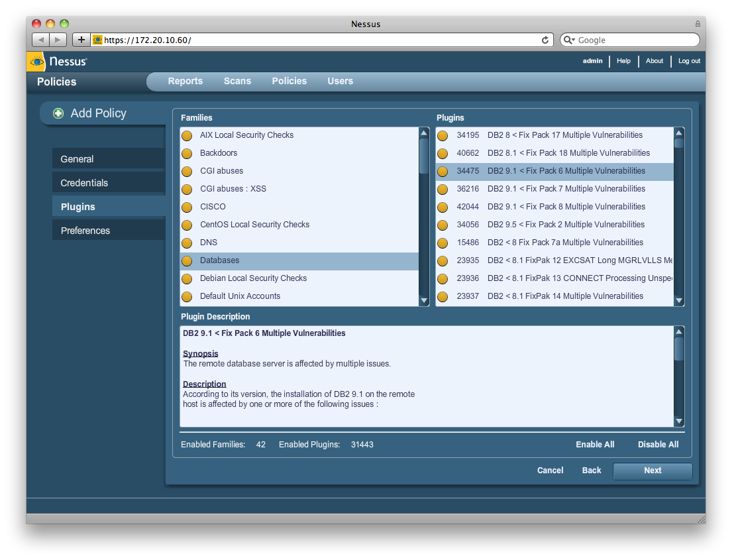Image resolution: width=732 pixels, height=560 pixels.
Task: Open the About link in the header
Action: click(x=654, y=61)
